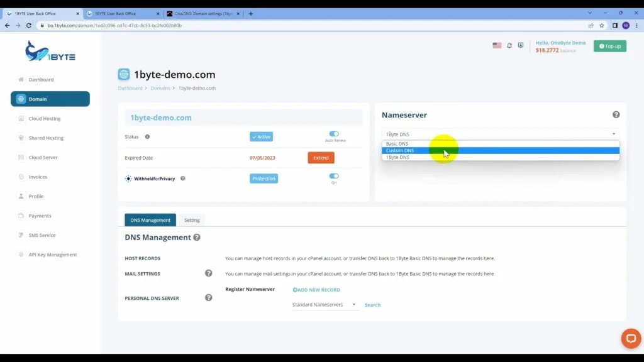This screenshot has height=362, width=644.
Task: Click the Hello, OneByte Demo account name
Action: coord(560,43)
